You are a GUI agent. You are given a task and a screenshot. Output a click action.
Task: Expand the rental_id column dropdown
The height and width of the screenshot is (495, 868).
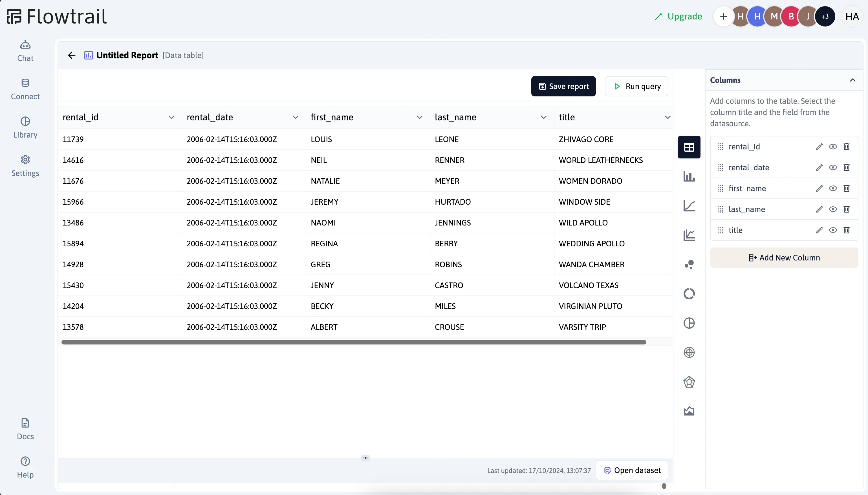[171, 117]
